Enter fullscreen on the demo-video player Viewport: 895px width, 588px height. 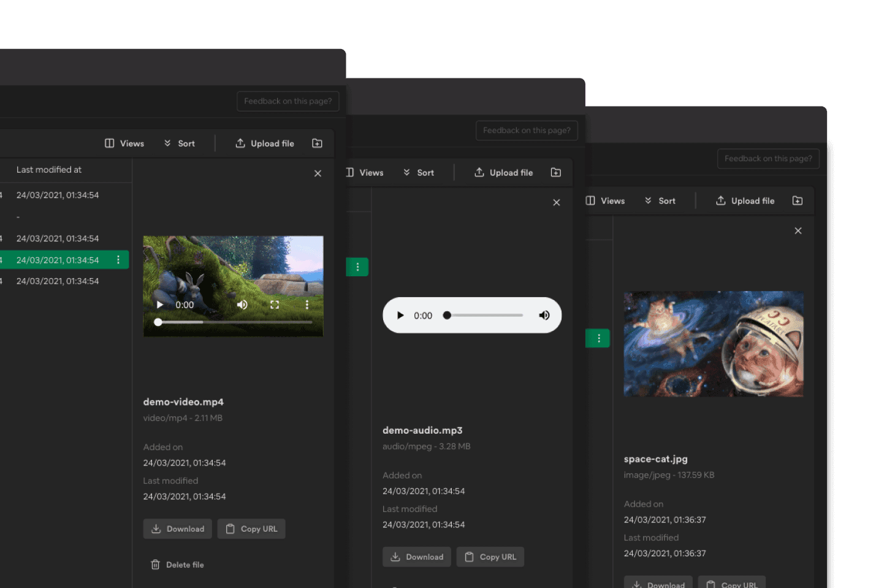coord(275,304)
